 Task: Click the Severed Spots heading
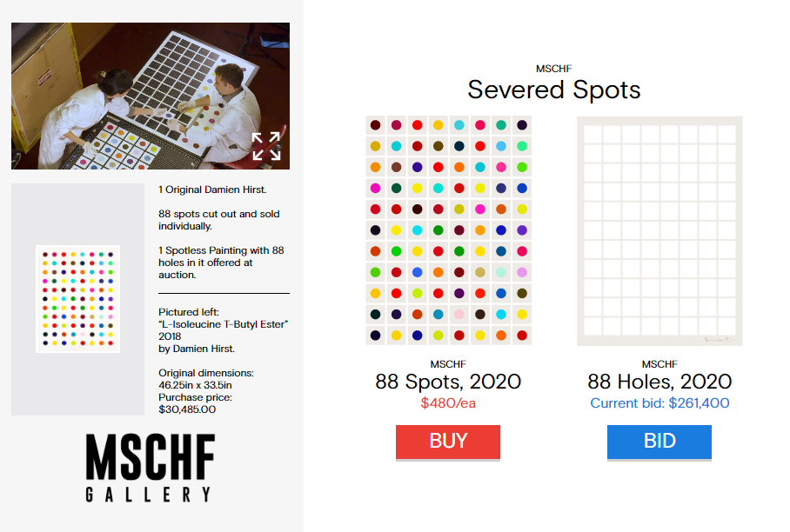coord(554,90)
